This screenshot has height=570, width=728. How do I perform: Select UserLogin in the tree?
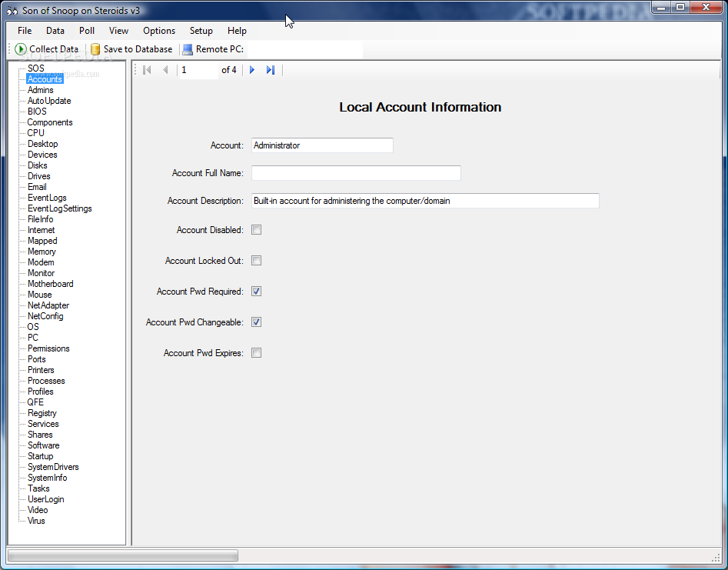pyautogui.click(x=46, y=499)
